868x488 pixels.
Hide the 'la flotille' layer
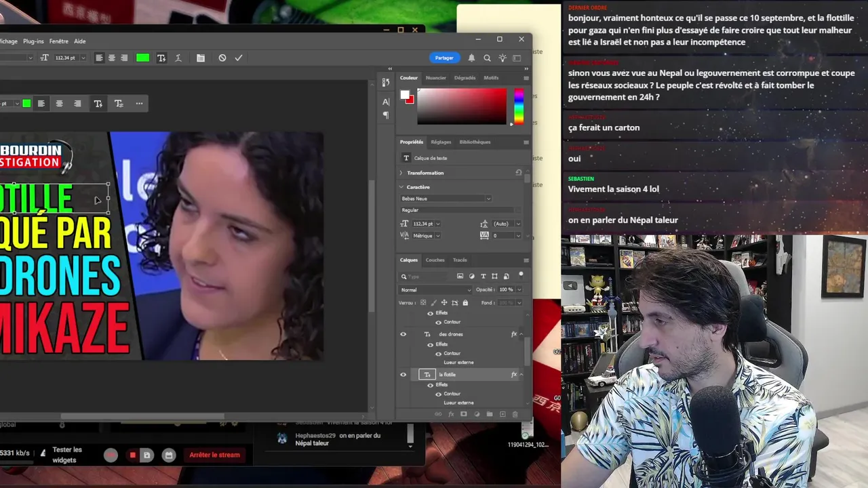[x=403, y=375]
